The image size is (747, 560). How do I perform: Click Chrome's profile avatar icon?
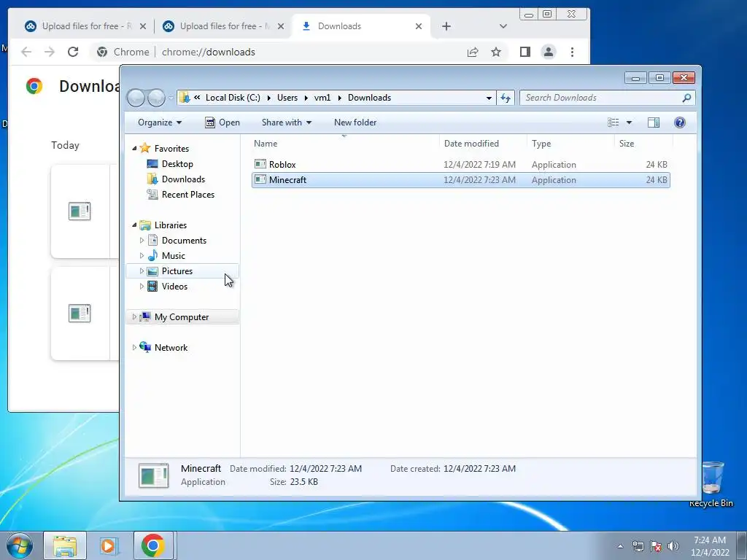pyautogui.click(x=549, y=52)
